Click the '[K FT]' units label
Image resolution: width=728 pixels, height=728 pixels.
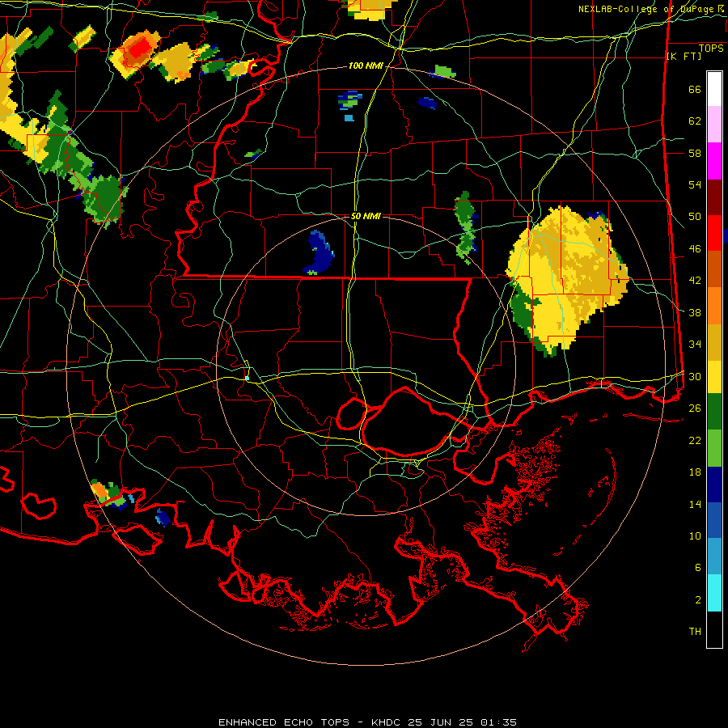pos(684,57)
